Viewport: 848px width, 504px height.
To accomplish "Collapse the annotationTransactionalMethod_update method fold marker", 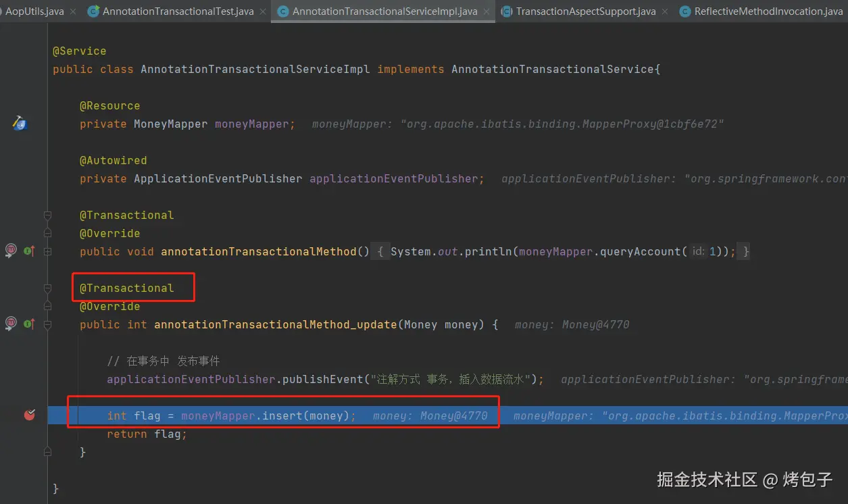I will [47, 324].
